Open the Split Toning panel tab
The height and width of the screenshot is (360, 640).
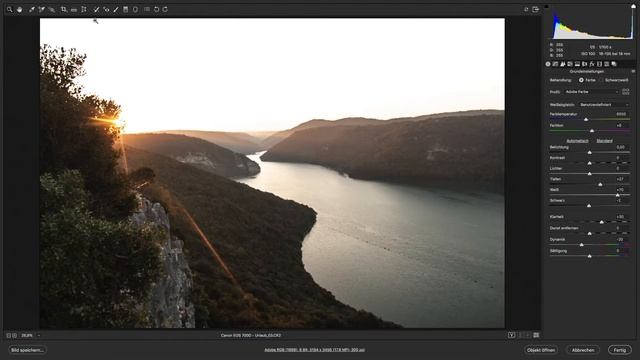pyautogui.click(x=578, y=64)
